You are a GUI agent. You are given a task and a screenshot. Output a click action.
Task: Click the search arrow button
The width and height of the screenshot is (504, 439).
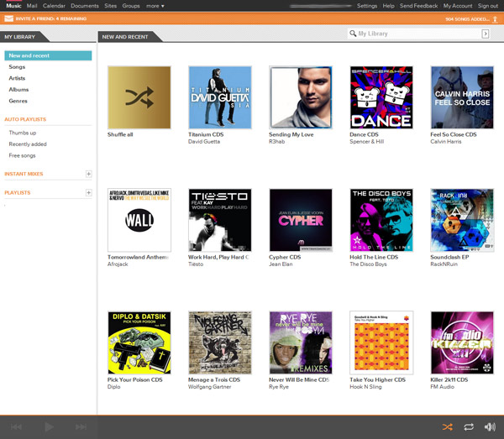click(x=486, y=34)
